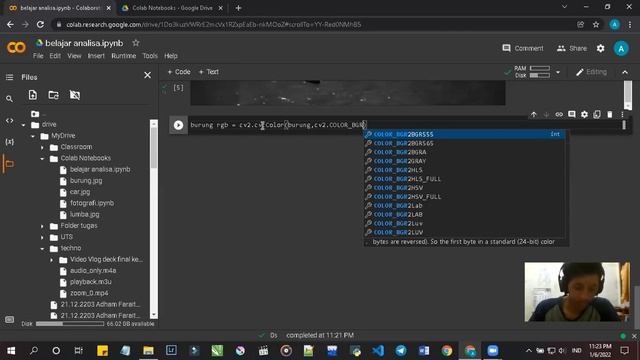This screenshot has width=640, height=360.
Task: Move cell up arrow
Action: 533,115
